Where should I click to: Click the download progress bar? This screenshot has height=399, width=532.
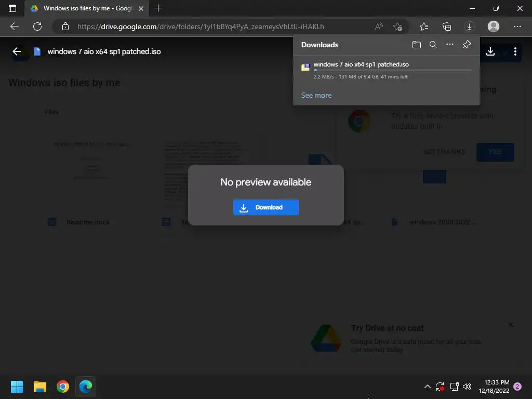[393, 70]
